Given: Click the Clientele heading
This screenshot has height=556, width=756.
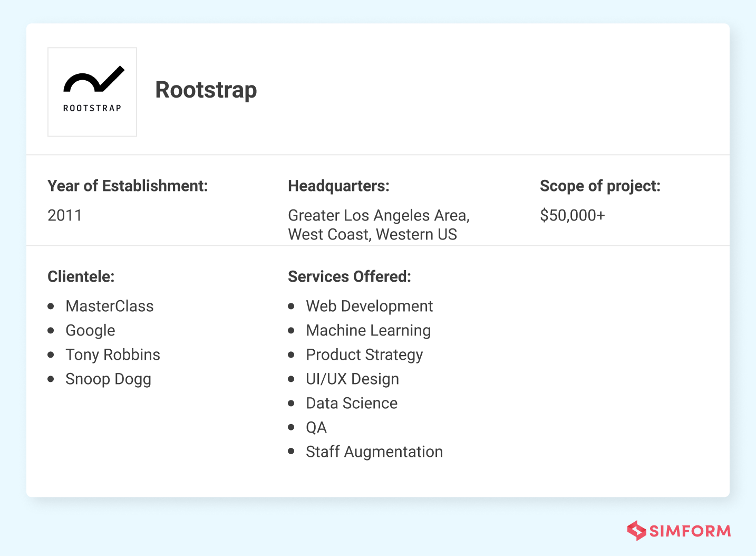Looking at the screenshot, I should tap(81, 276).
